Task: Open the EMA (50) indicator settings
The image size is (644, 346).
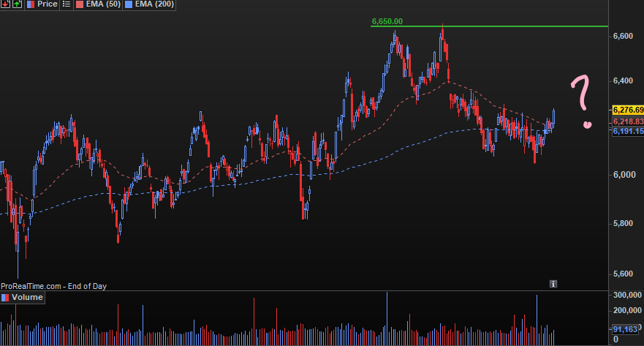Action: click(x=103, y=4)
